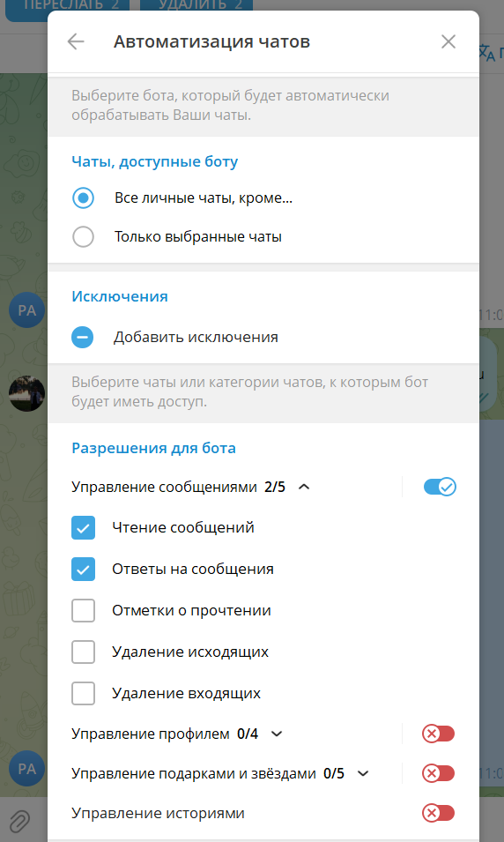Click ПЕРЕСЛАТЬ 2 button in chat window
This screenshot has height=842, width=504.
pos(67,9)
